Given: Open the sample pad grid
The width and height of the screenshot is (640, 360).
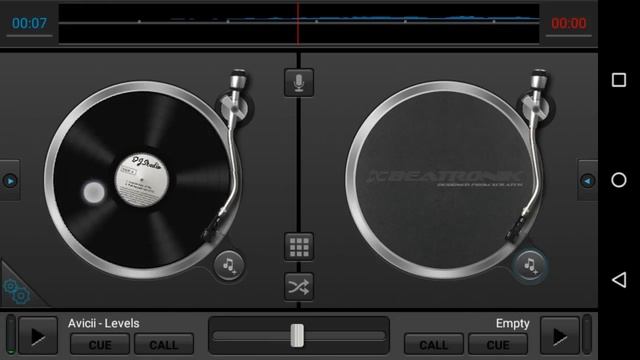Looking at the screenshot, I should [299, 247].
